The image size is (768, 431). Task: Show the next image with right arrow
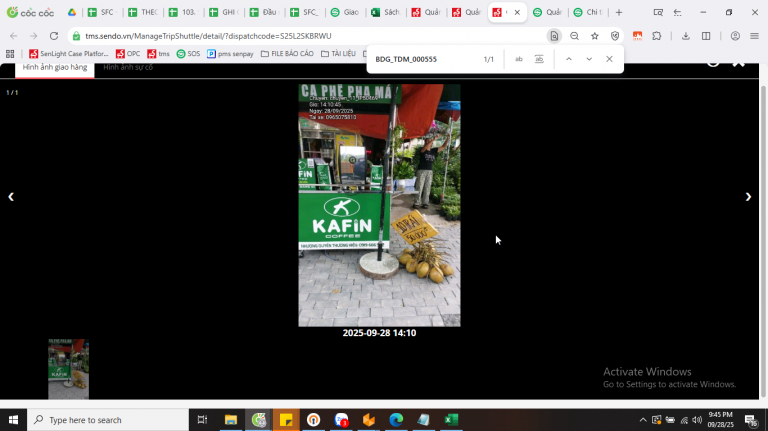click(x=748, y=197)
